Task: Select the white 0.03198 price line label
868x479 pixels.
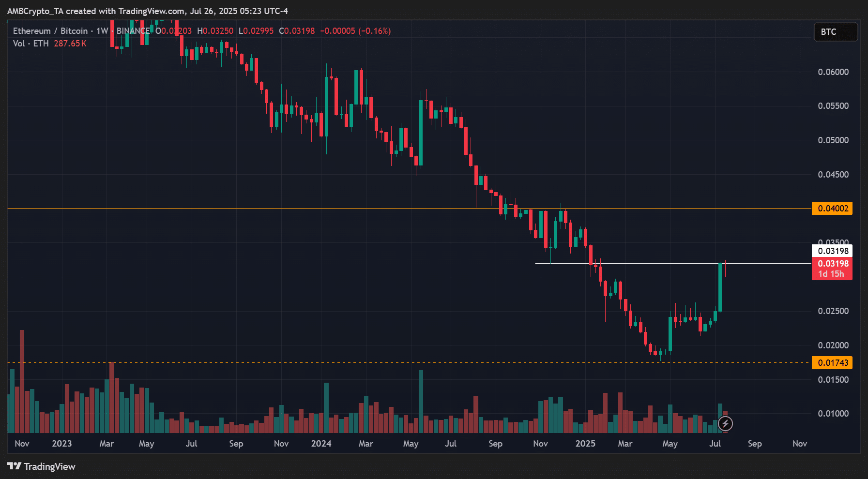Action: pyautogui.click(x=832, y=251)
